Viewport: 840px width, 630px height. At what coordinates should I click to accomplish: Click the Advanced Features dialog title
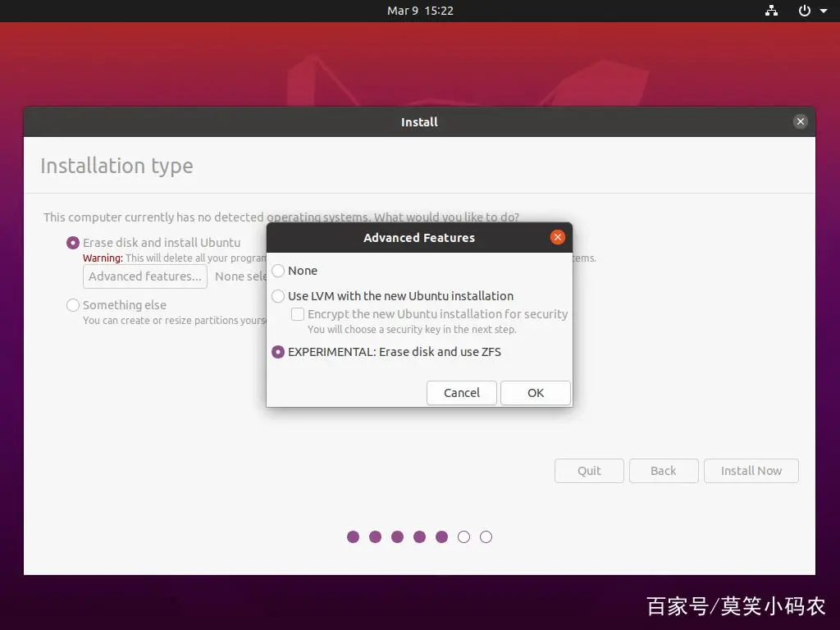coord(419,237)
